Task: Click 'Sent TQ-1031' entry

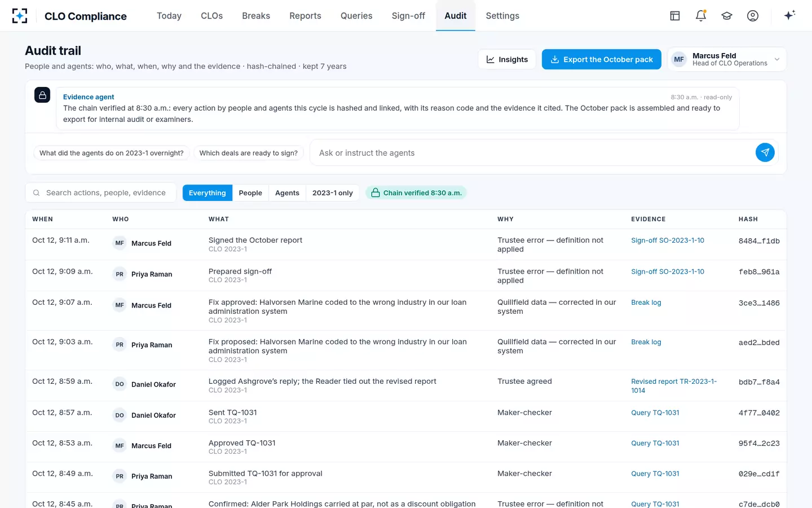Action: click(233, 413)
